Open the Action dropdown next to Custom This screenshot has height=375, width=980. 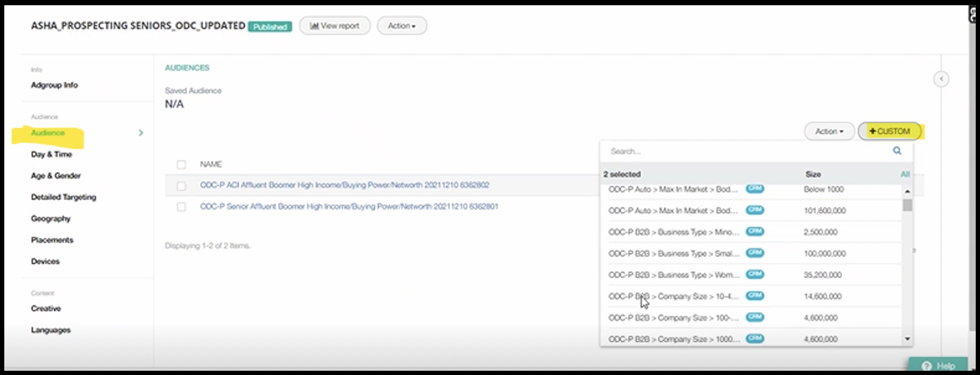(829, 131)
